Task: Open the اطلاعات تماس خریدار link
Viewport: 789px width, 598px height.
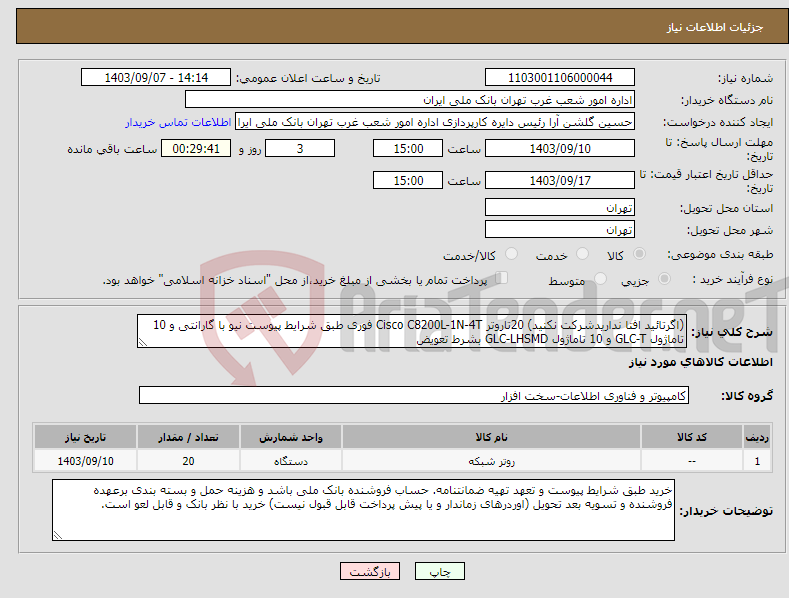Action: pos(178,122)
